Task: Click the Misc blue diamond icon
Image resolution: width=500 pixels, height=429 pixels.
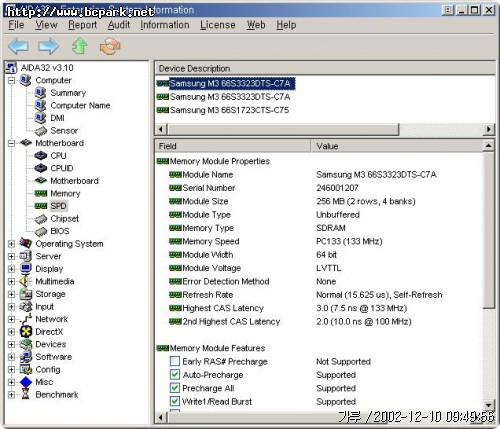Action: [26, 382]
